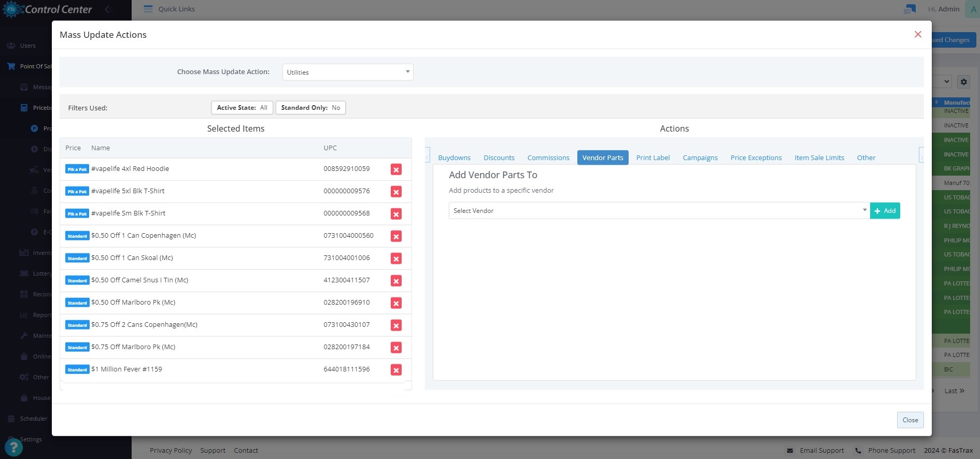Screen dimensions: 980x459
Task: Remove $0.75 Off 2 Cans Copenhagen item
Action: 396,325
